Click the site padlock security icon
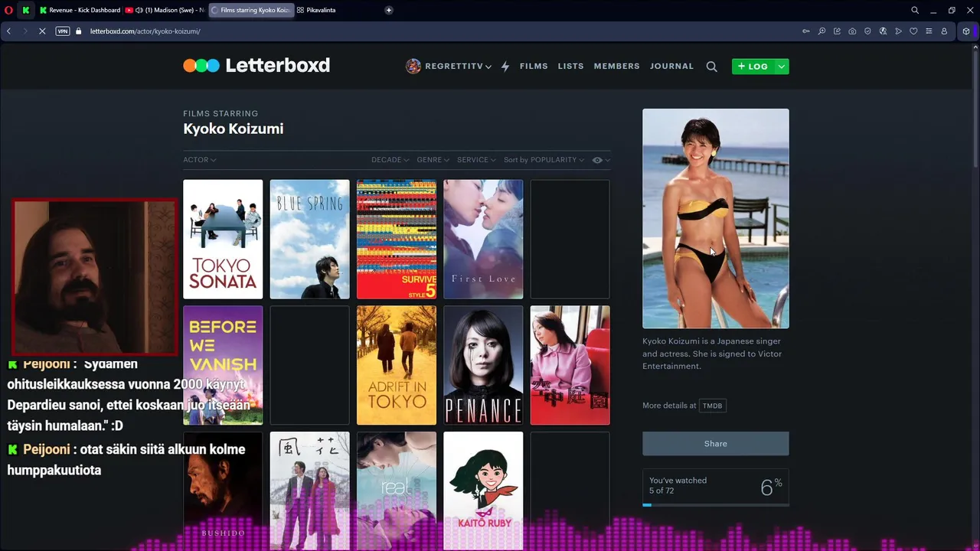 point(78,31)
